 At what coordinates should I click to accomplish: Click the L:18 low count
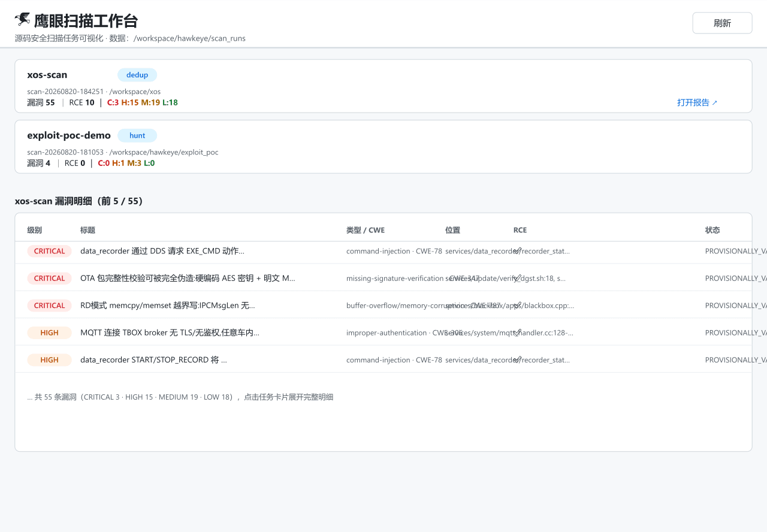point(170,102)
